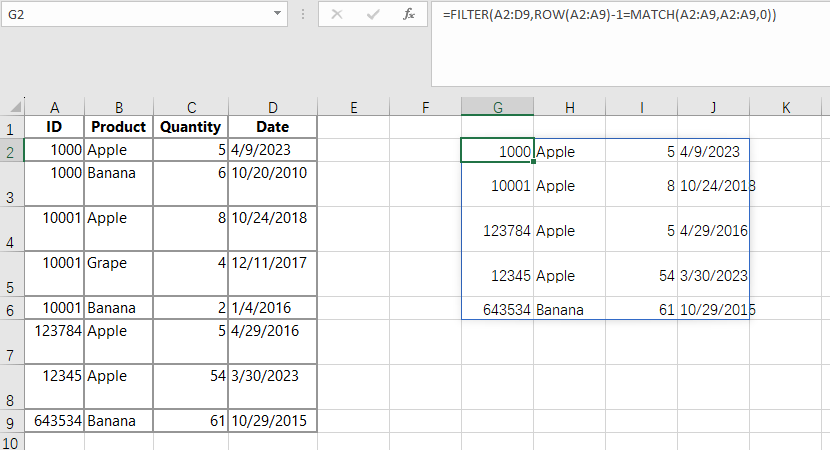
Task: Select cell B3 containing Banana
Action: coord(119,184)
